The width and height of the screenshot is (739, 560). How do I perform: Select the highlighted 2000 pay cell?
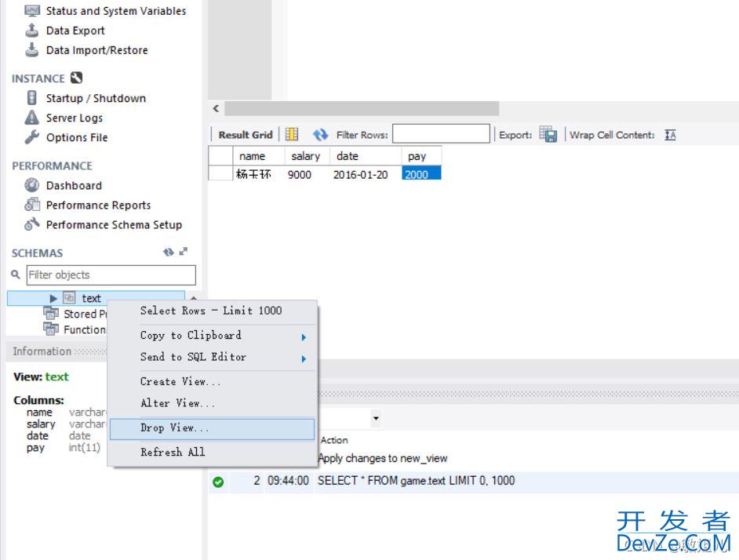pyautogui.click(x=422, y=173)
